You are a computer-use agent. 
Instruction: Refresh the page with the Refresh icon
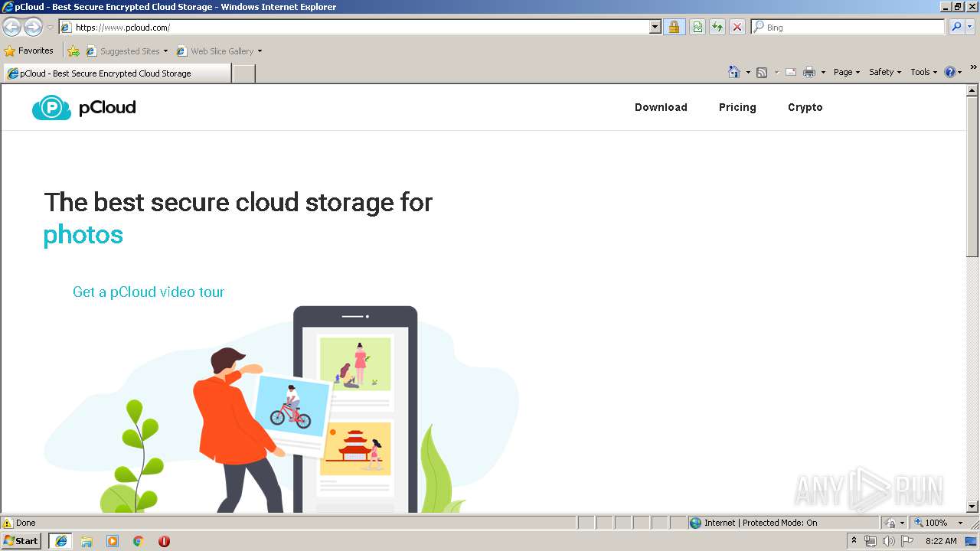point(717,28)
